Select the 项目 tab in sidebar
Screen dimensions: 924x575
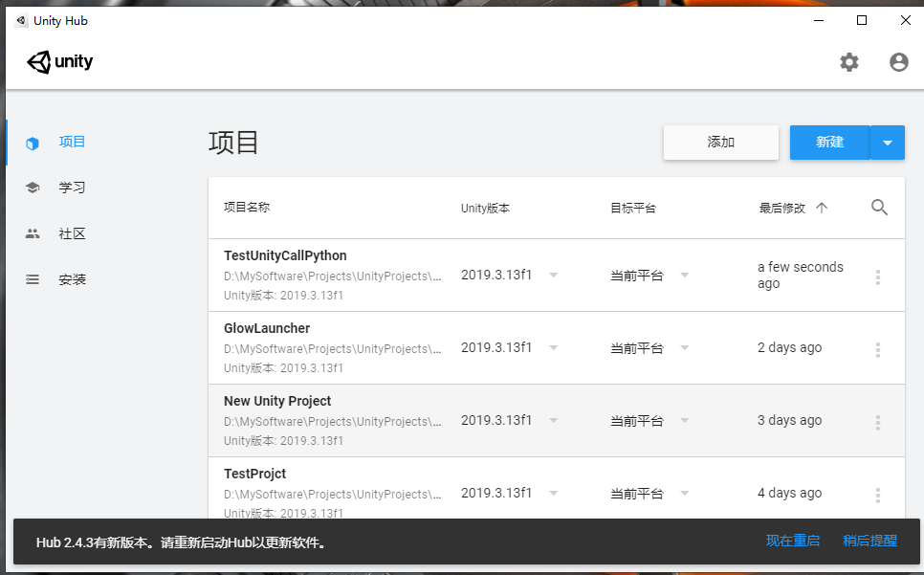point(72,142)
